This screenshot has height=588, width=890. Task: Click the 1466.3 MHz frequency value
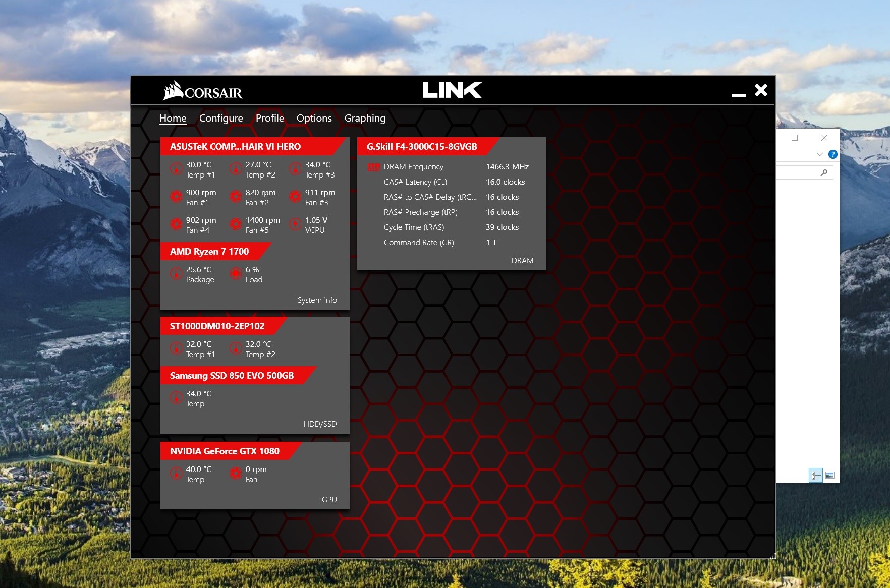point(508,166)
